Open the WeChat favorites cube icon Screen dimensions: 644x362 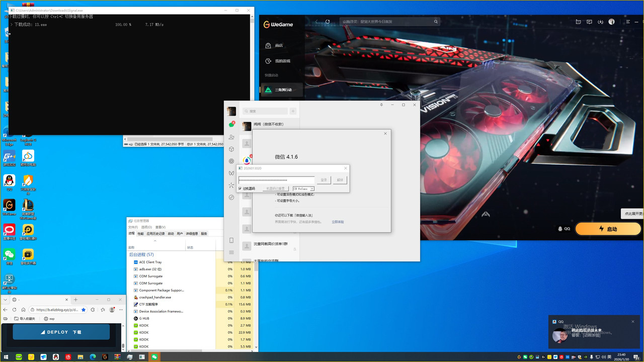click(x=231, y=149)
